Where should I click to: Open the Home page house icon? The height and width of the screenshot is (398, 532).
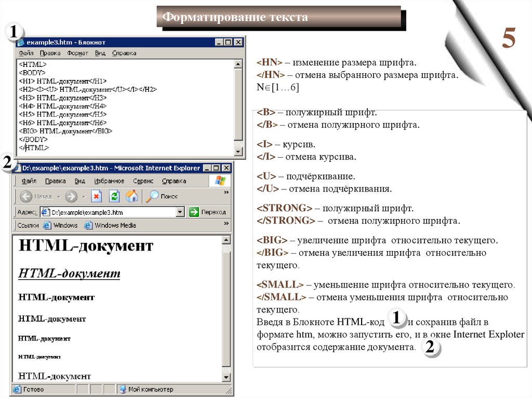tap(132, 196)
